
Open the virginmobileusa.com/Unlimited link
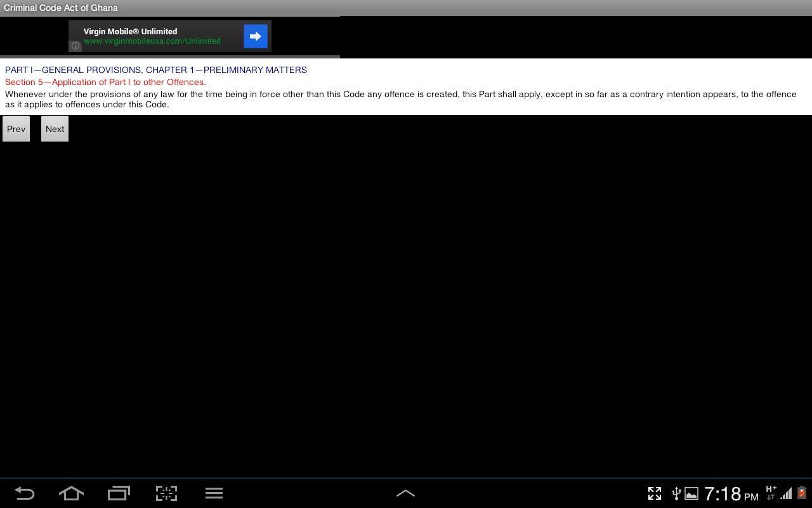(152, 41)
